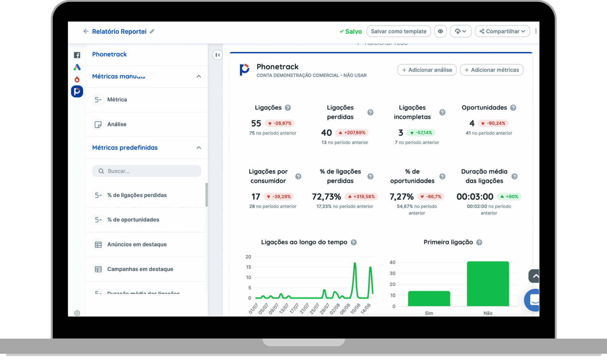This screenshot has height=364, width=607.
Task: Click the Salvo saved status indicator
Action: (351, 31)
